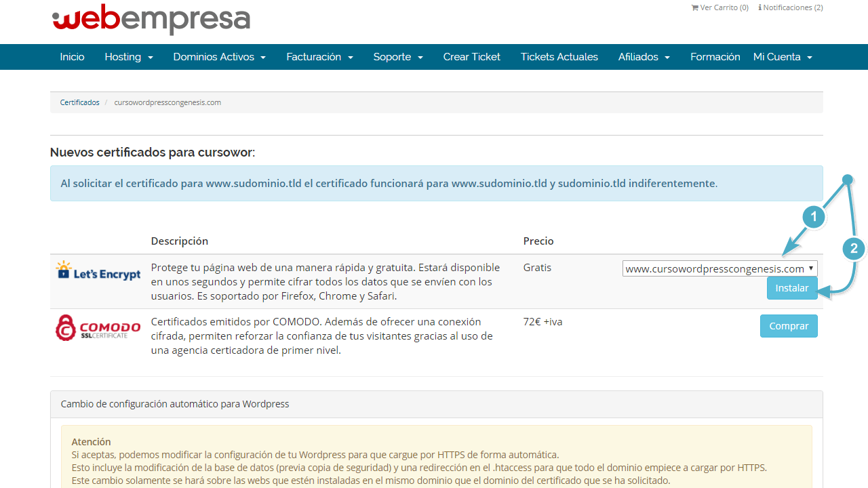Expand the Dominios Activos menu
The width and height of the screenshot is (868, 488).
click(x=219, y=57)
